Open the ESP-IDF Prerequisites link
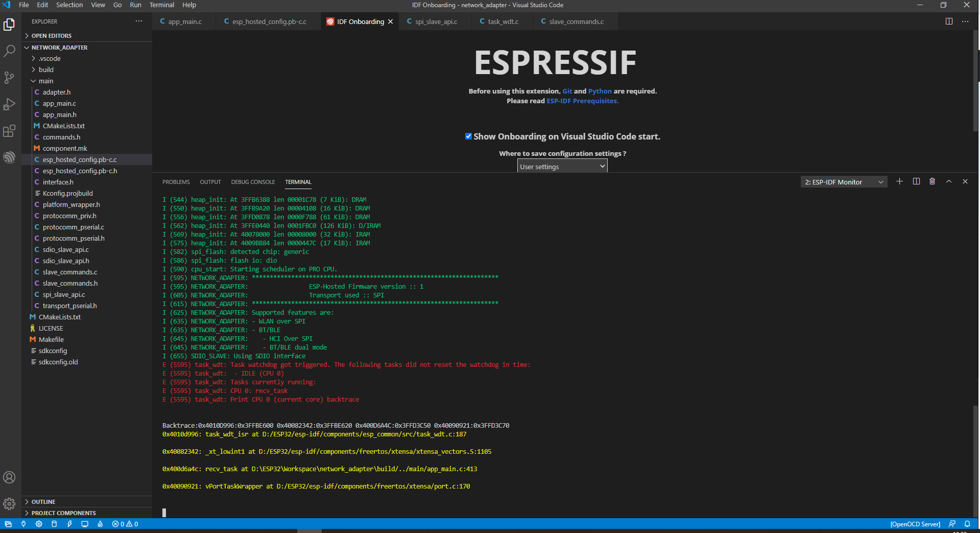 582,101
